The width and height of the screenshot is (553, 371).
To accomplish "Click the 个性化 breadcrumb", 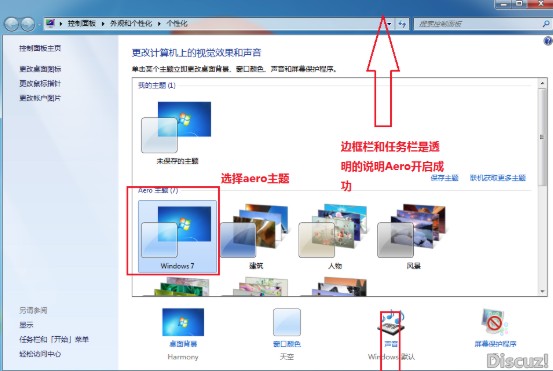I will point(177,24).
